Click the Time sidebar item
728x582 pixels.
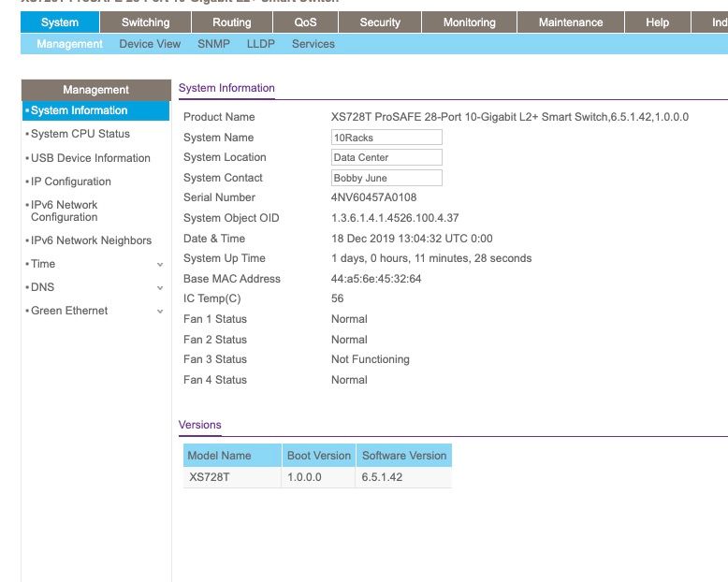coord(43,264)
